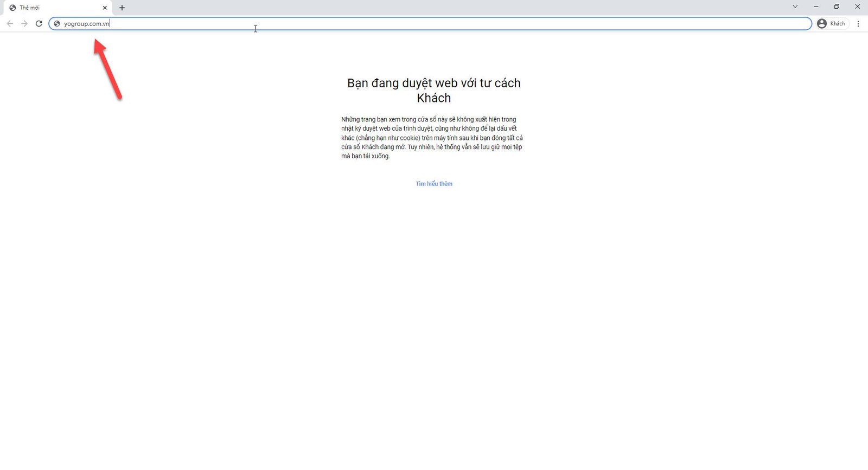This screenshot has width=868, height=470.
Task: Reload the current page
Action: point(39,23)
